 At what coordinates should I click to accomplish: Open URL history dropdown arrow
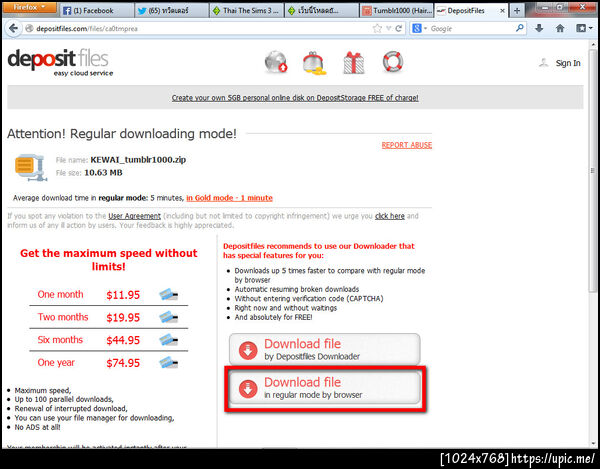tap(389, 28)
